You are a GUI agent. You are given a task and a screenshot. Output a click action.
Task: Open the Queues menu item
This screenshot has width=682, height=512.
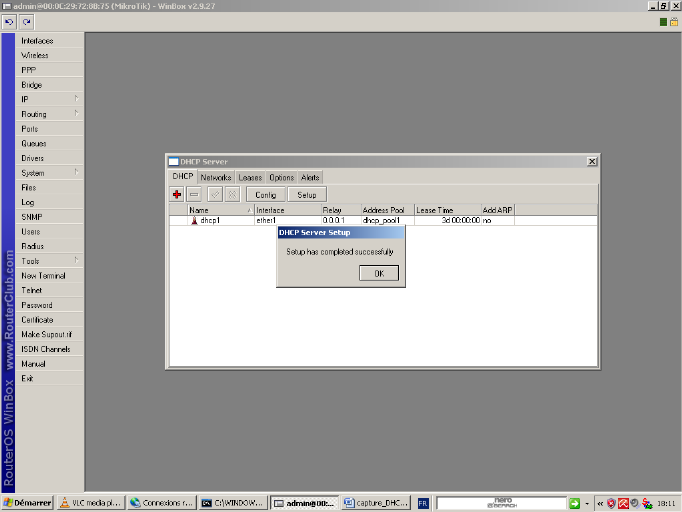click(49, 144)
